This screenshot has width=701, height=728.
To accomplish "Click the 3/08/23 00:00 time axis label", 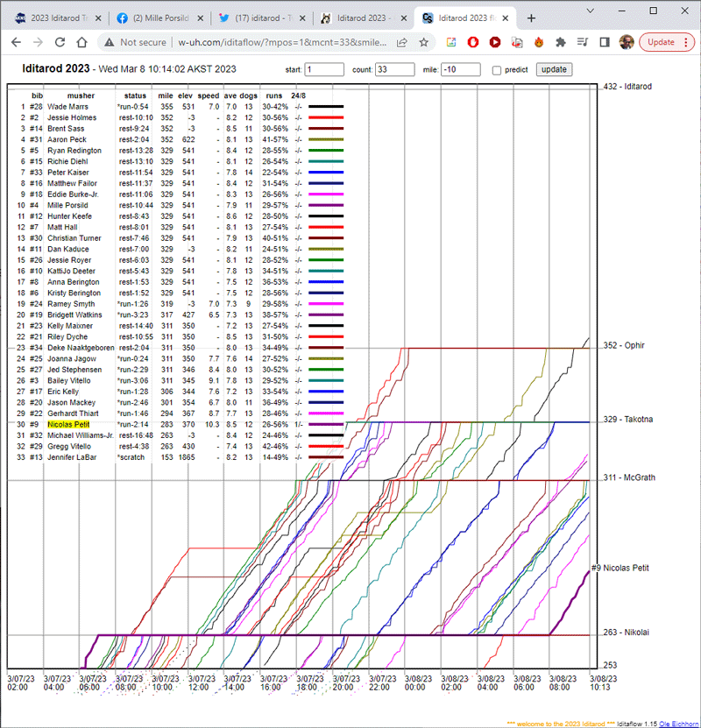I will (x=418, y=682).
